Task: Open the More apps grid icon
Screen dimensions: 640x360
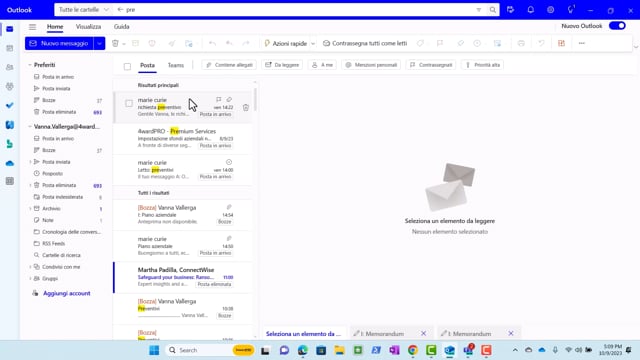Action: point(10,181)
